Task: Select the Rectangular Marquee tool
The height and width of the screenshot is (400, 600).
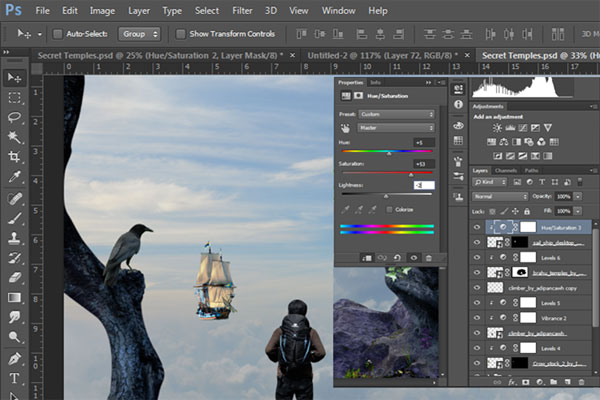Action: point(14,97)
